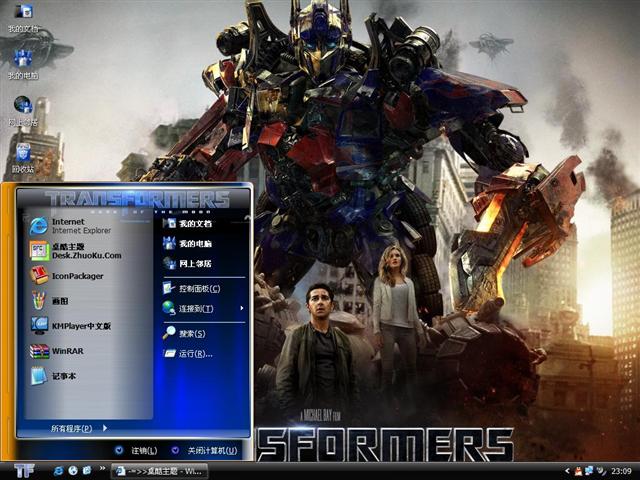Click the network tray icon
The image size is (640, 480).
589,471
